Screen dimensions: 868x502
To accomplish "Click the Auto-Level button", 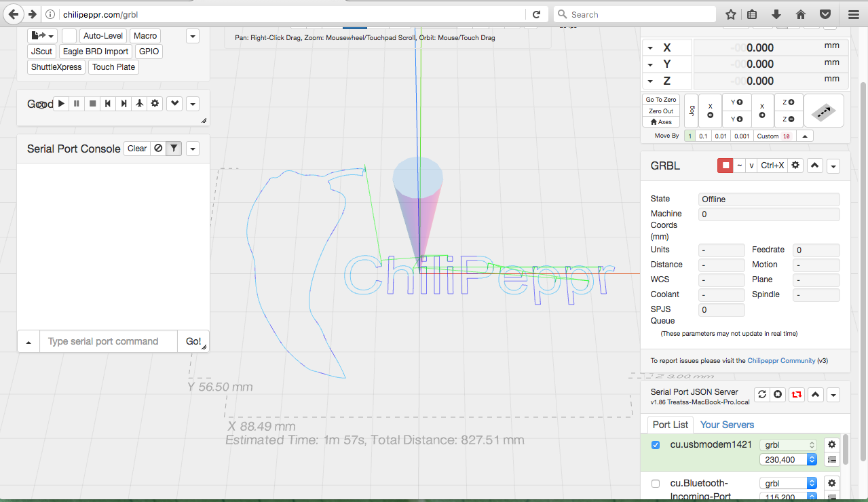I will [x=103, y=36].
